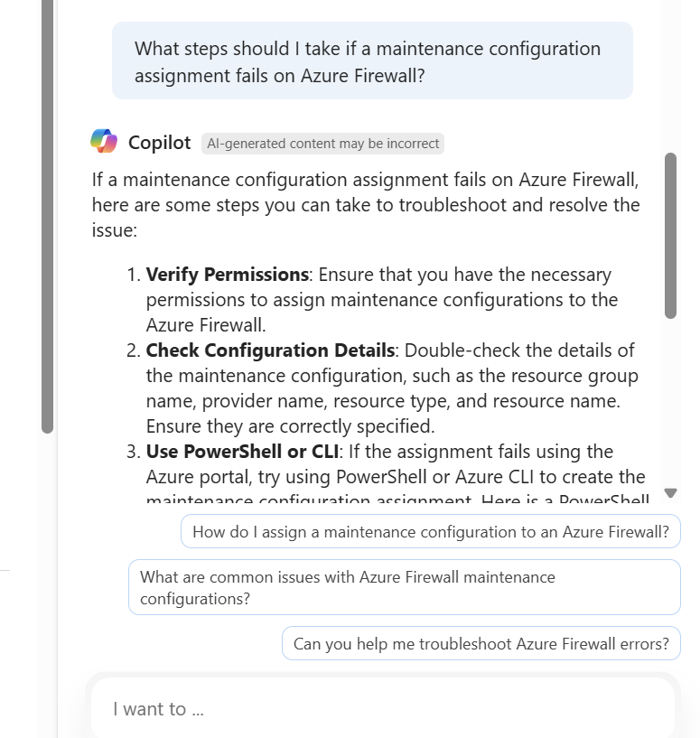Click the bold "Verify Permissions" heading
The width and height of the screenshot is (700, 738).
(228, 275)
